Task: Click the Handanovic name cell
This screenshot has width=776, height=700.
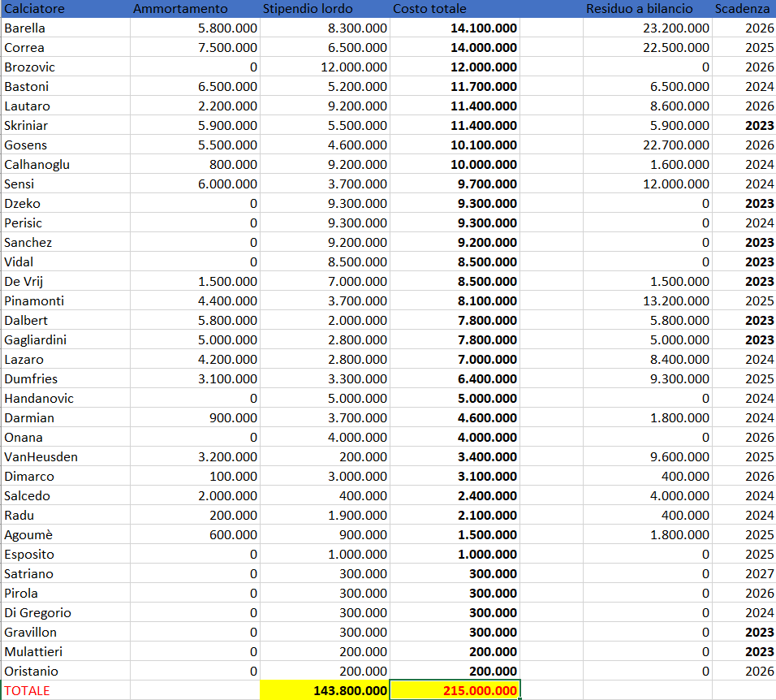Action: (x=39, y=398)
